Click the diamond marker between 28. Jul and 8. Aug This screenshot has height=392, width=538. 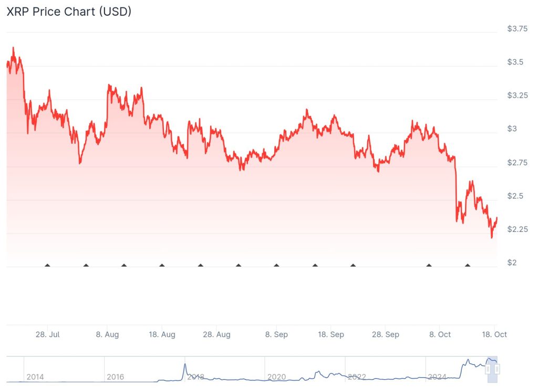pos(86,265)
